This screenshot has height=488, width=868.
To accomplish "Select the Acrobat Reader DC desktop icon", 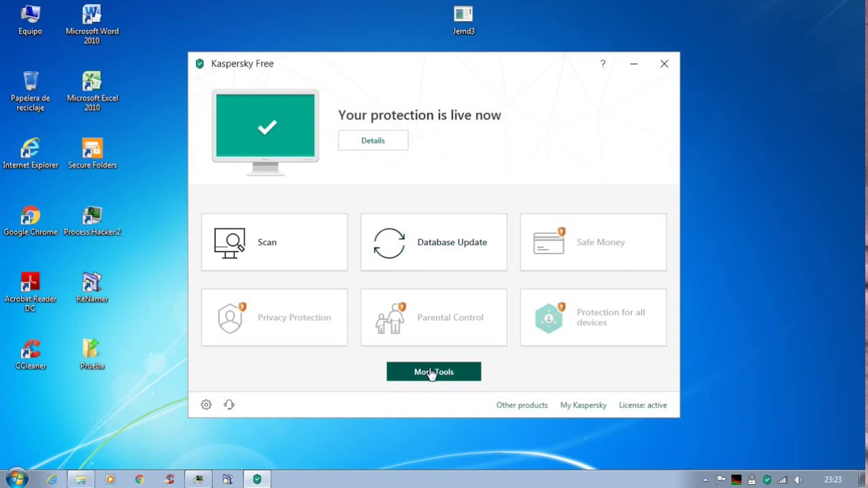I will (31, 292).
